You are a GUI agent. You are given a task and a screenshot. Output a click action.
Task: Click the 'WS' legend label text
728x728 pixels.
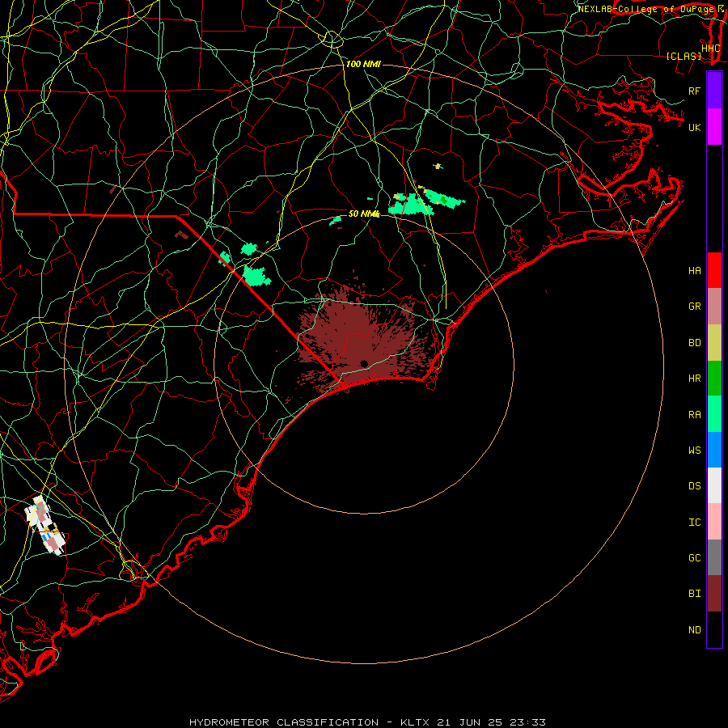(695, 450)
